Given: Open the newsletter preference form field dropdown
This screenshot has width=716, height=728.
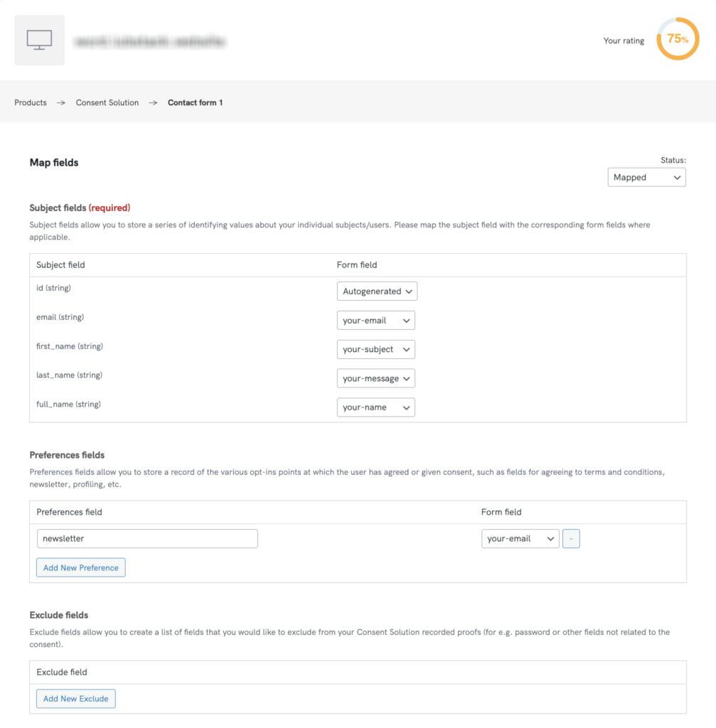Looking at the screenshot, I should [x=520, y=539].
